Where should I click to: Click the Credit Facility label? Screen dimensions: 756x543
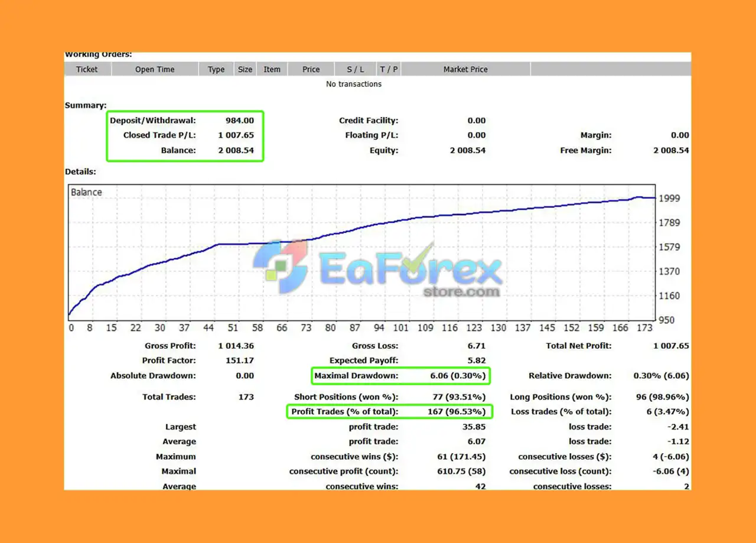(369, 121)
